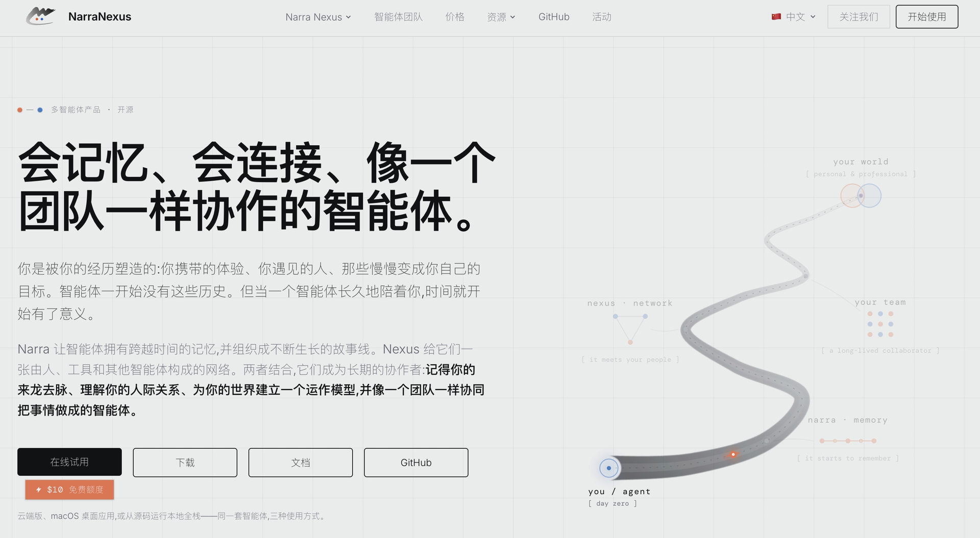
Task: Click the NarraNexus brand name
Action: 100,17
